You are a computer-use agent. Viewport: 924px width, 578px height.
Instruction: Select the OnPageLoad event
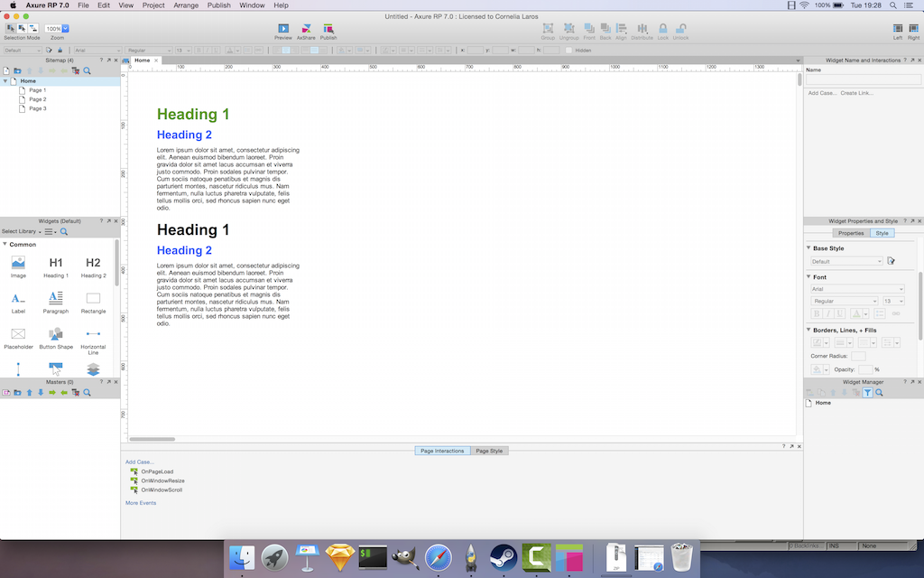pos(157,471)
